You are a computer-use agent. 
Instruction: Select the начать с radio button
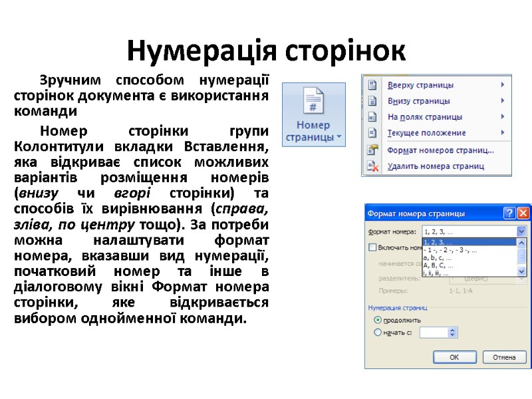[x=376, y=332]
